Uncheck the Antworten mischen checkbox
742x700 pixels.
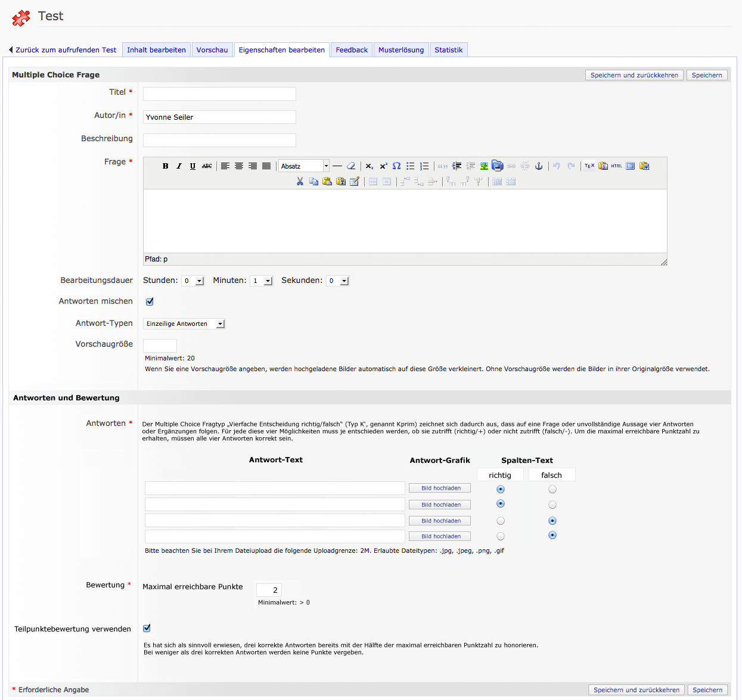click(150, 301)
